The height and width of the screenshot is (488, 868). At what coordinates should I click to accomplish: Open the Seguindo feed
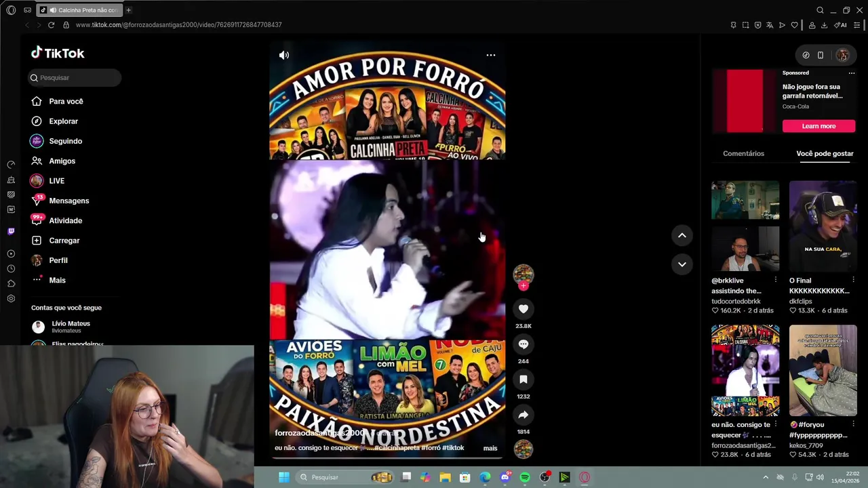(56, 141)
